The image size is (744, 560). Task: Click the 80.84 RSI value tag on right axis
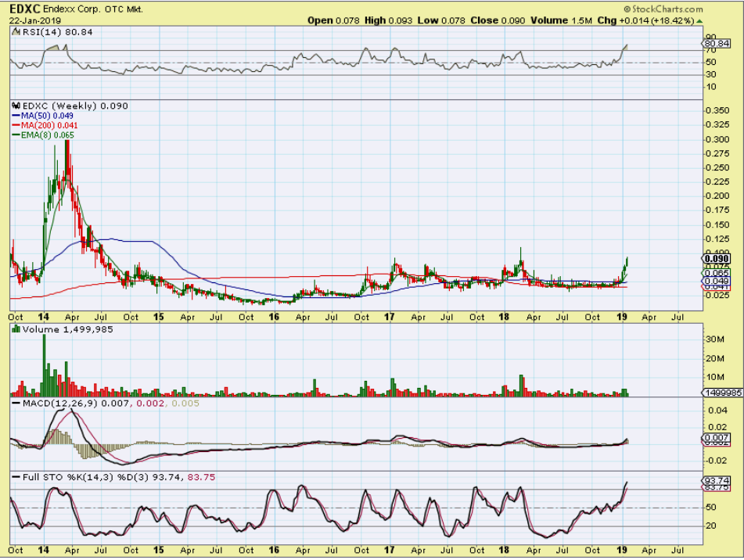click(717, 43)
